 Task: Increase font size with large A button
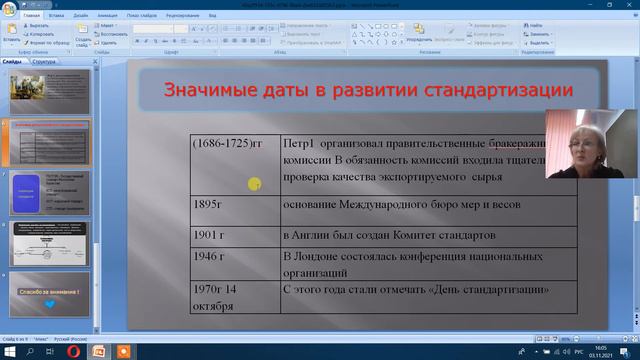(194, 29)
